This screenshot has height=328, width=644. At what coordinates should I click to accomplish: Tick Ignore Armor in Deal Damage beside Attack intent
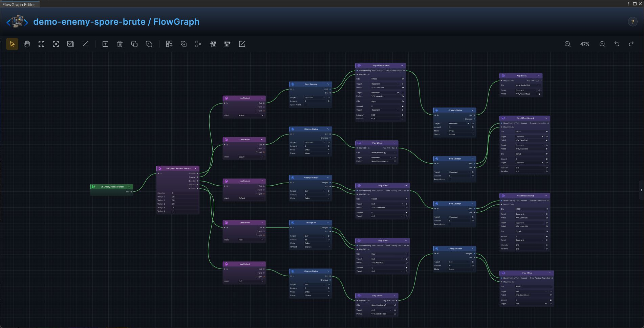306,105
